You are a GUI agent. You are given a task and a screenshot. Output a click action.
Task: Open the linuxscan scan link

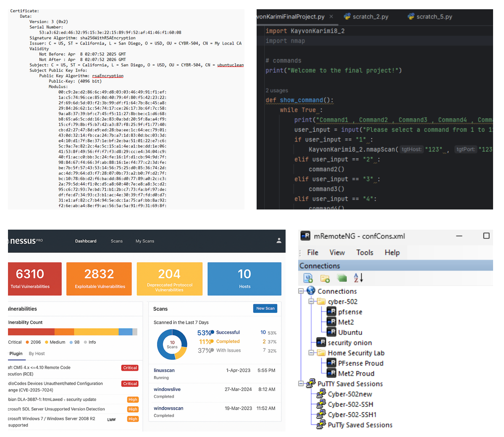tap(164, 370)
